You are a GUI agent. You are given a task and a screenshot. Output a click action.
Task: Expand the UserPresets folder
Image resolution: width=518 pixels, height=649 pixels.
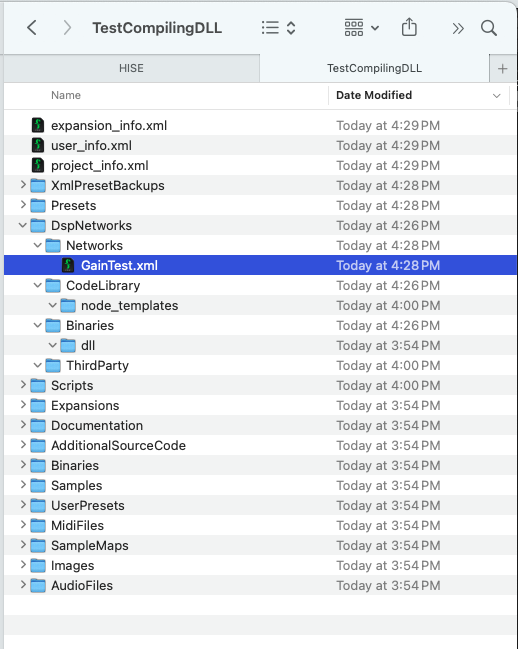click(x=23, y=505)
